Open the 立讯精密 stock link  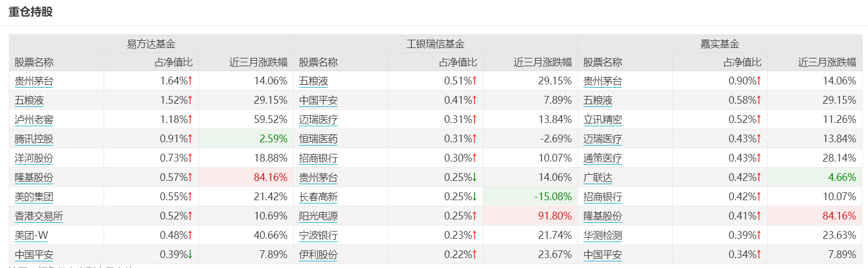tap(602, 120)
